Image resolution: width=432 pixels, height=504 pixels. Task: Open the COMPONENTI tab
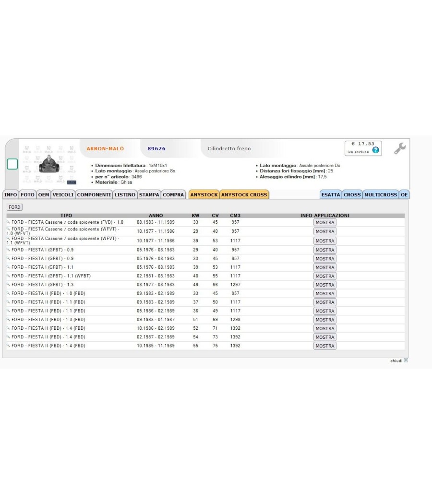tap(94, 194)
